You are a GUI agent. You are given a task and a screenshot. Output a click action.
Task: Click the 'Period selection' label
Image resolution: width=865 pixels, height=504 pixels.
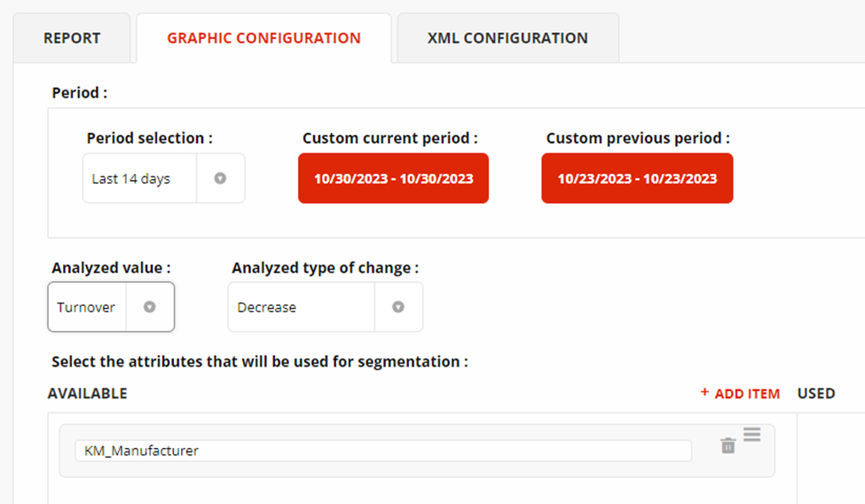click(149, 138)
